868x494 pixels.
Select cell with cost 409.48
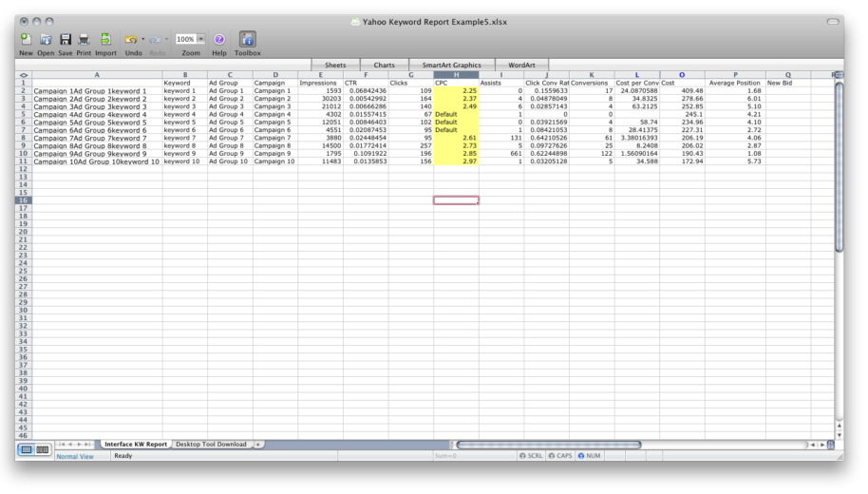(x=682, y=91)
